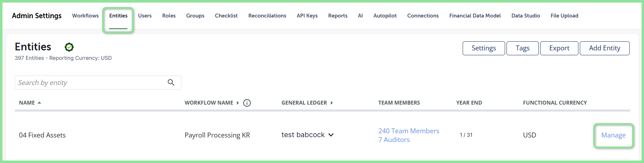Open the Groups tab
The height and width of the screenshot is (163, 644).
(195, 16)
